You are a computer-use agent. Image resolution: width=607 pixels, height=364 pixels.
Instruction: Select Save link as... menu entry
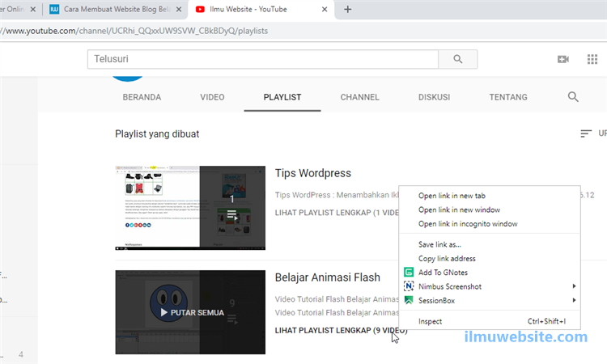point(439,244)
